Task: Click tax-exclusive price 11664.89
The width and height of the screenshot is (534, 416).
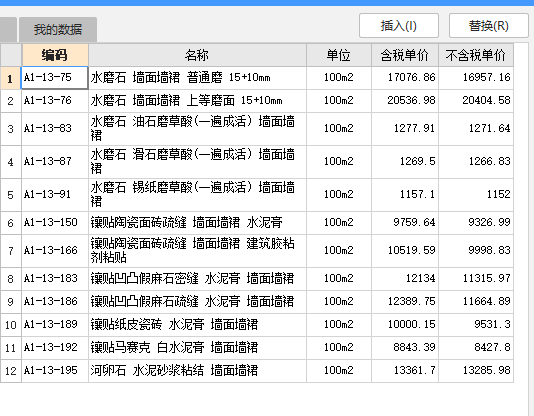Action: pyautogui.click(x=476, y=302)
